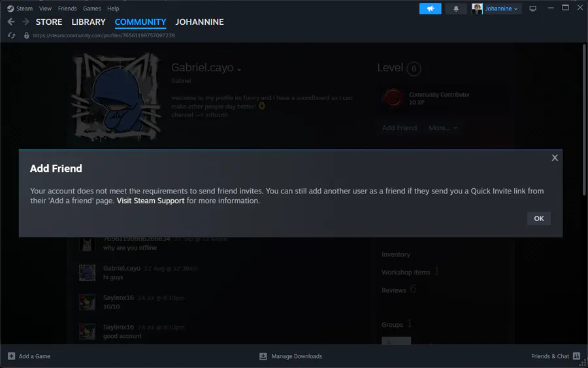Click avatar beside the 'good account' comment
The image size is (588, 368).
click(87, 331)
